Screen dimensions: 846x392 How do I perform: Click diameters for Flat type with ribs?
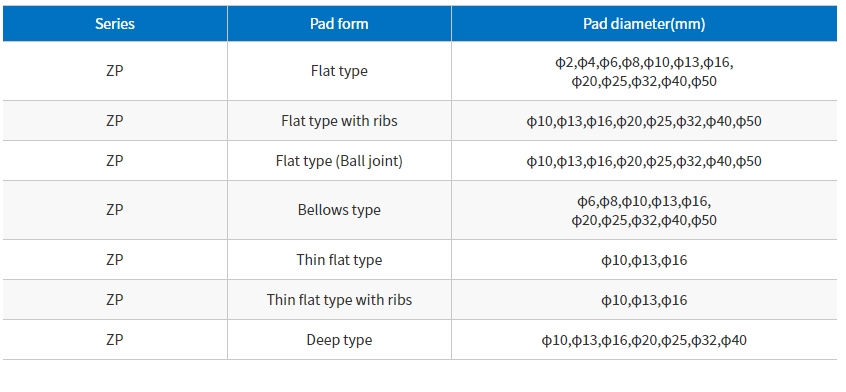644,121
